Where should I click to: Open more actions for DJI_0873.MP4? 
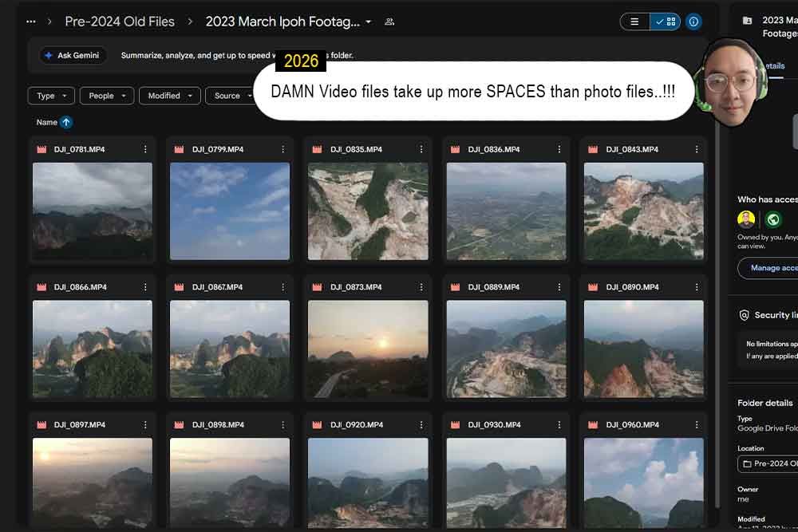click(x=421, y=287)
